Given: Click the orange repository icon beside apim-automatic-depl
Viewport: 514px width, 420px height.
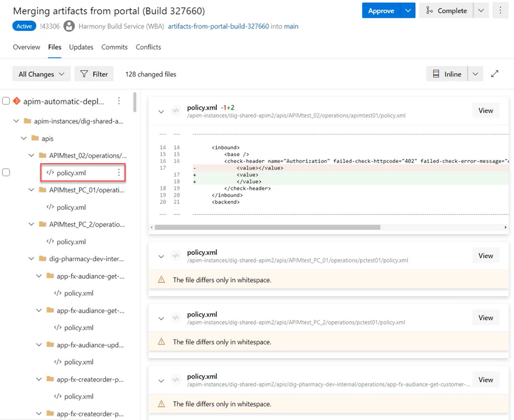Looking at the screenshot, I should tap(17, 101).
